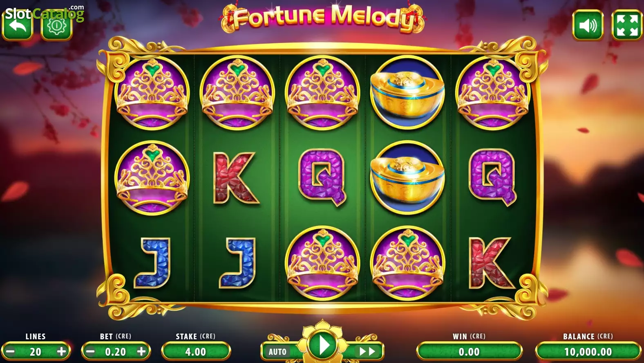
Task: Decrease the bet amount
Action: [x=91, y=352]
